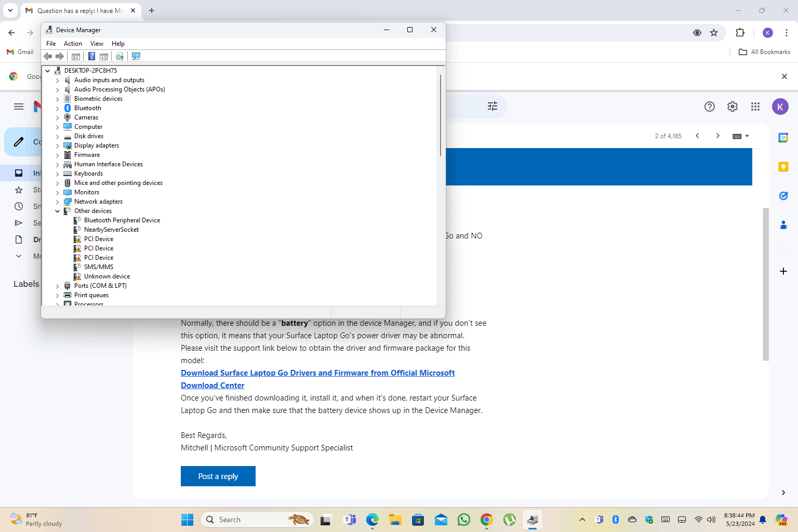Viewport: 798px width, 532px height.
Task: Open Bluetooth icon in the system tray
Action: 616,520
